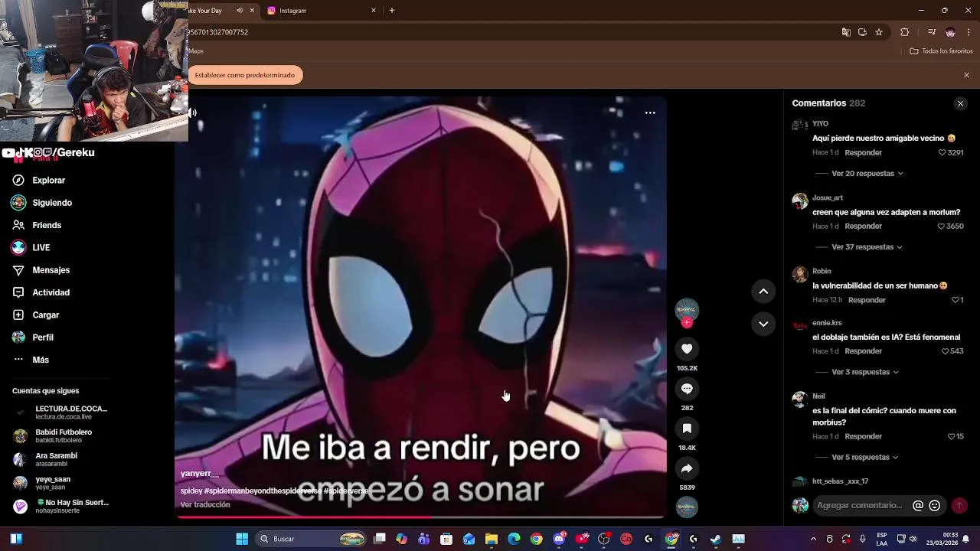Toggle the video volume speaker icon

point(192,112)
